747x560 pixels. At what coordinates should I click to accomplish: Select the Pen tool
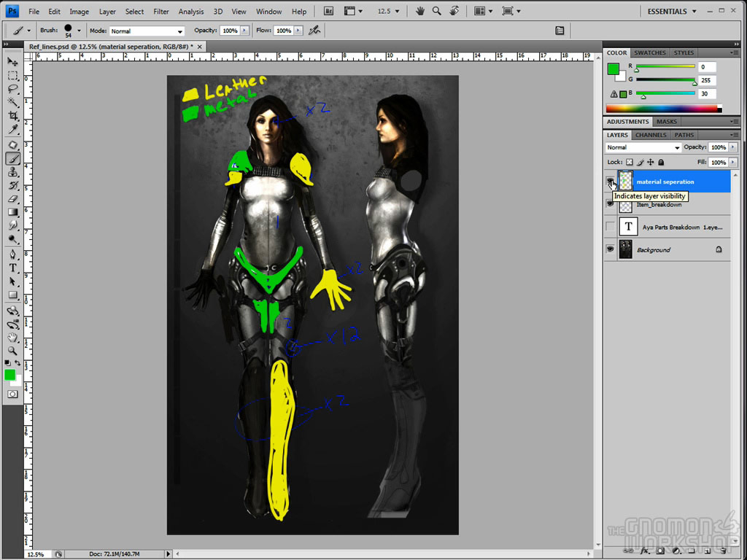point(13,254)
